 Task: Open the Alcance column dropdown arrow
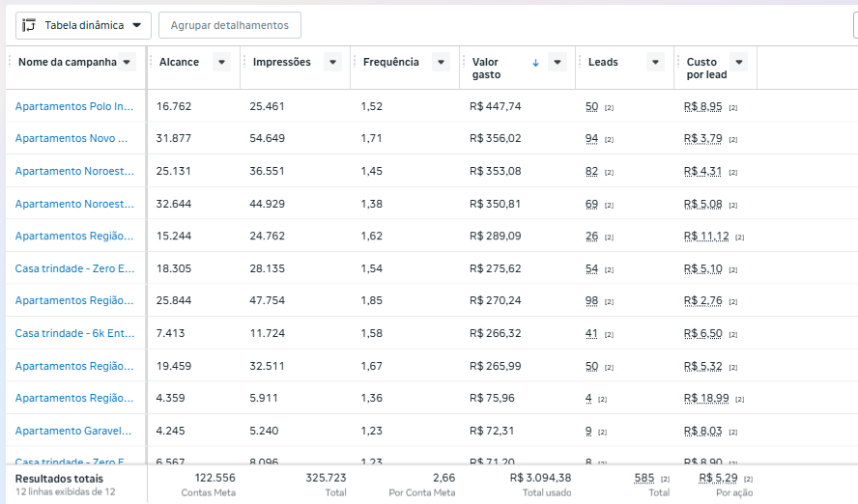(221, 63)
